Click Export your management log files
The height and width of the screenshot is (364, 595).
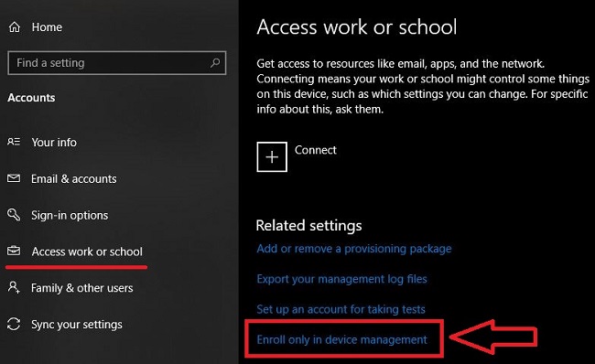[x=342, y=279]
